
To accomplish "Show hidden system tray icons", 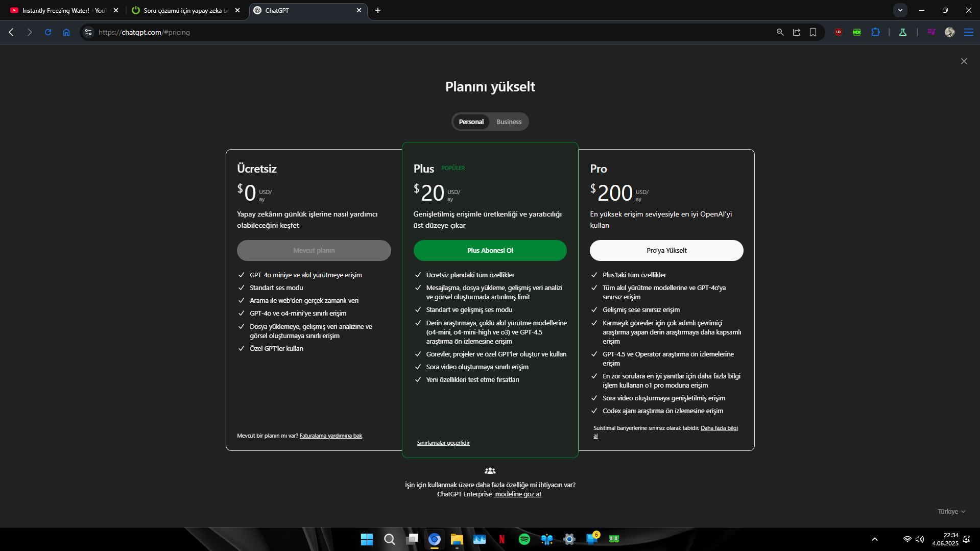I will point(875,539).
